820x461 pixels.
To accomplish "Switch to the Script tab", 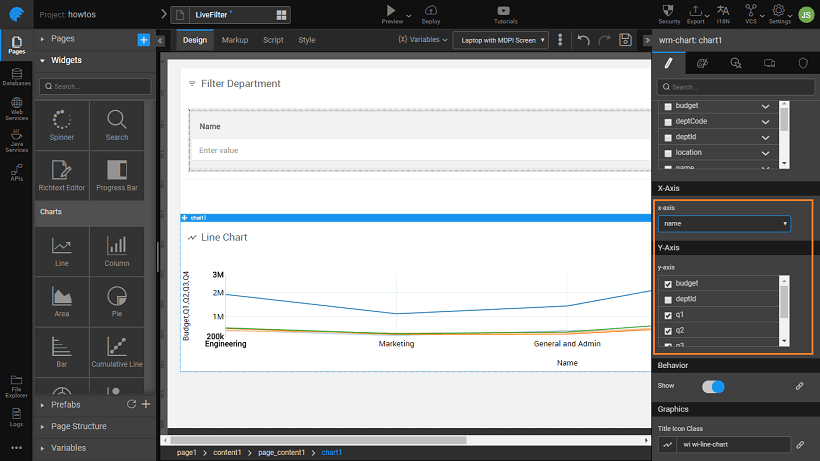I will (x=273, y=40).
